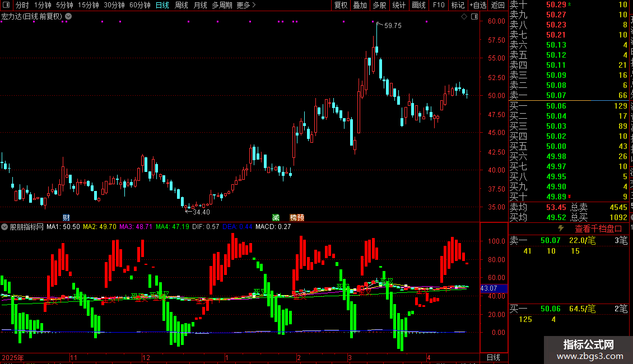Click the 标记 mark button

point(458,5)
